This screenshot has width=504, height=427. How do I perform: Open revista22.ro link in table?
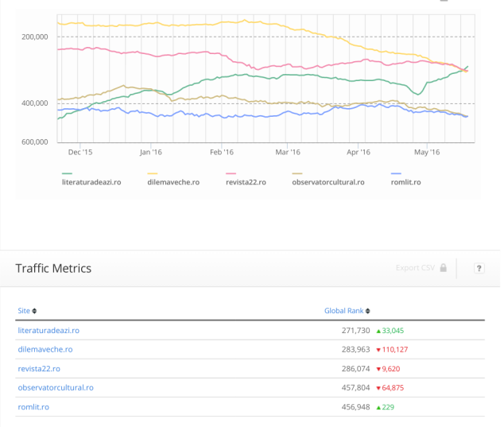39,369
